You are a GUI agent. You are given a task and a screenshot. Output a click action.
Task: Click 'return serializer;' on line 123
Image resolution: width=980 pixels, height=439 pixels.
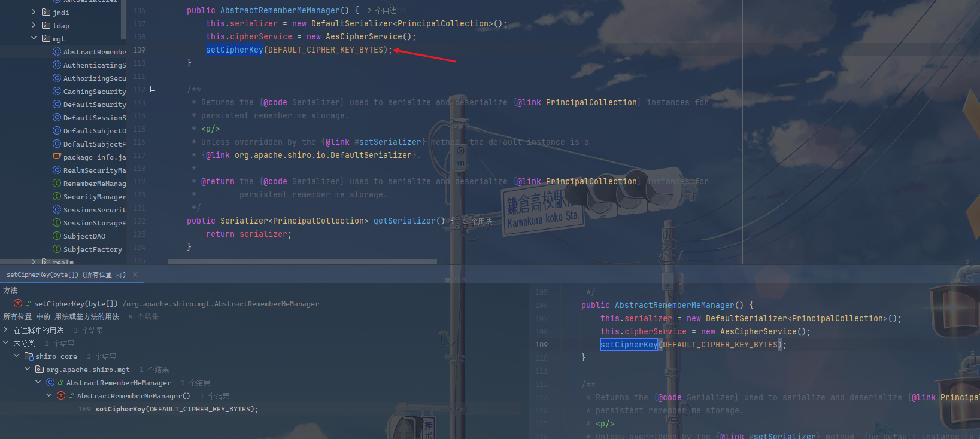pyautogui.click(x=248, y=234)
